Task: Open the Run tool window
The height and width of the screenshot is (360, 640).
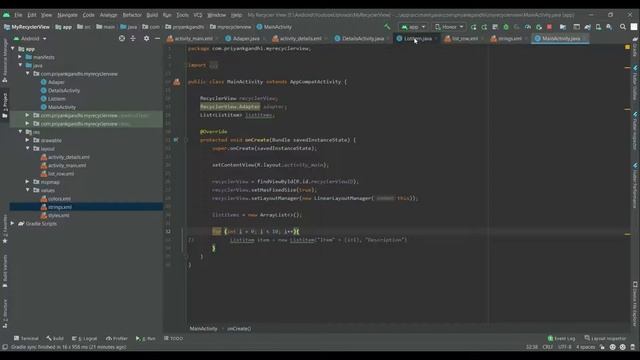Action: pyautogui.click(x=146, y=338)
